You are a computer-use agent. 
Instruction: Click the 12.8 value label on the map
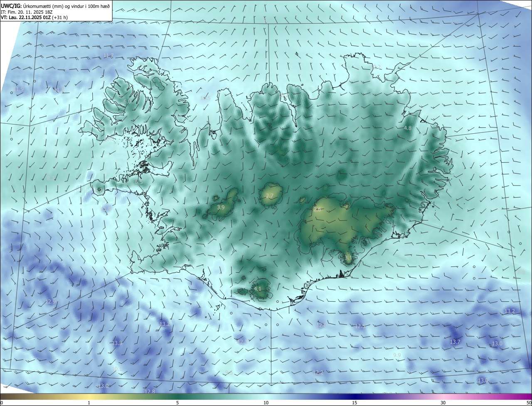coord(150,391)
